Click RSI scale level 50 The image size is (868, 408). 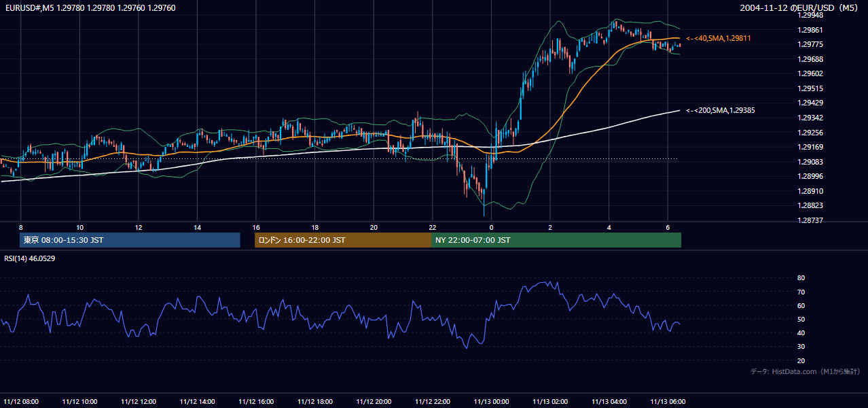coord(801,319)
